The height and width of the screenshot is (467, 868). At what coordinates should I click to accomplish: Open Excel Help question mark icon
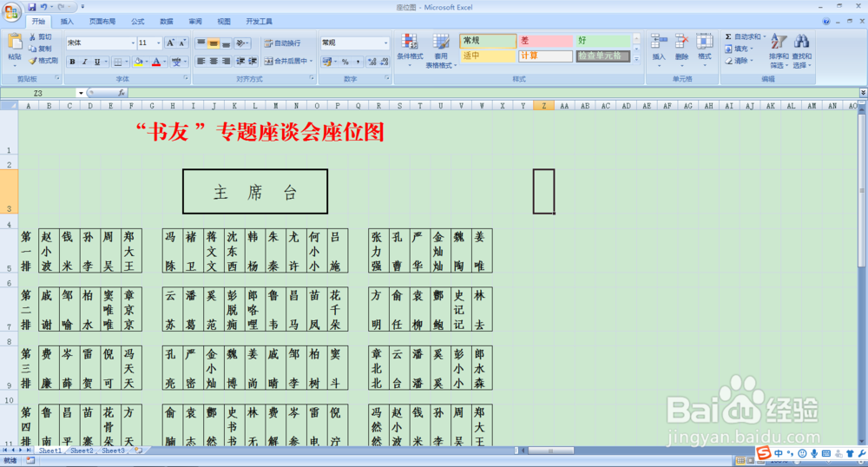[826, 22]
